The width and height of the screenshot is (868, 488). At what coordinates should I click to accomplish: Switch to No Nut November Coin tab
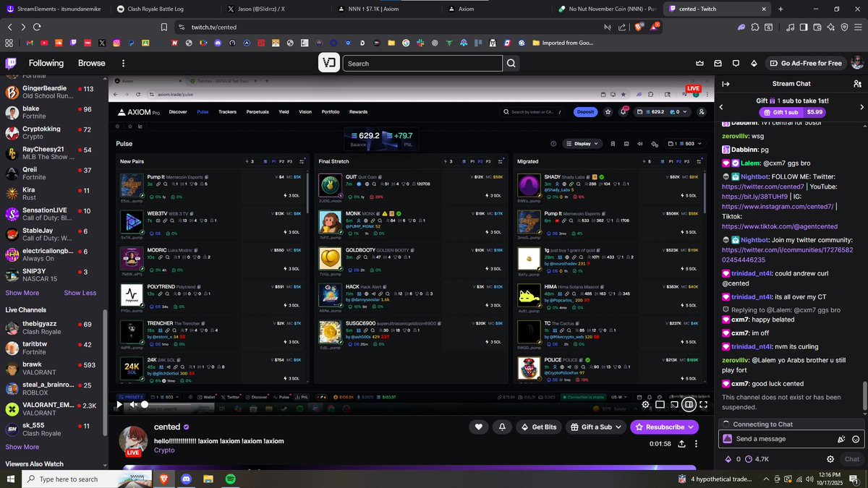pyautogui.click(x=608, y=9)
